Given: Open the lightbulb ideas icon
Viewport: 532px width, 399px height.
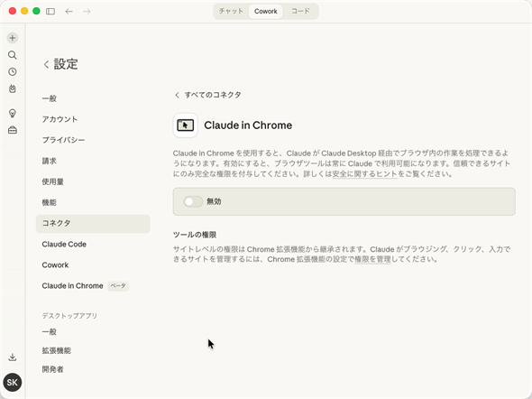Looking at the screenshot, I should coord(13,113).
